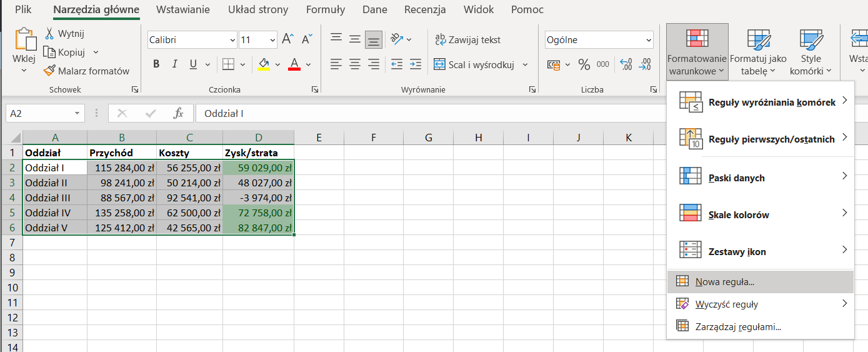Click Wytnij scissors icon

(x=50, y=34)
